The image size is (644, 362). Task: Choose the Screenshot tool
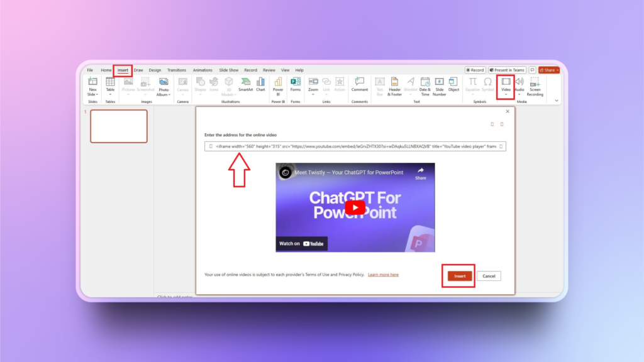[x=145, y=86]
